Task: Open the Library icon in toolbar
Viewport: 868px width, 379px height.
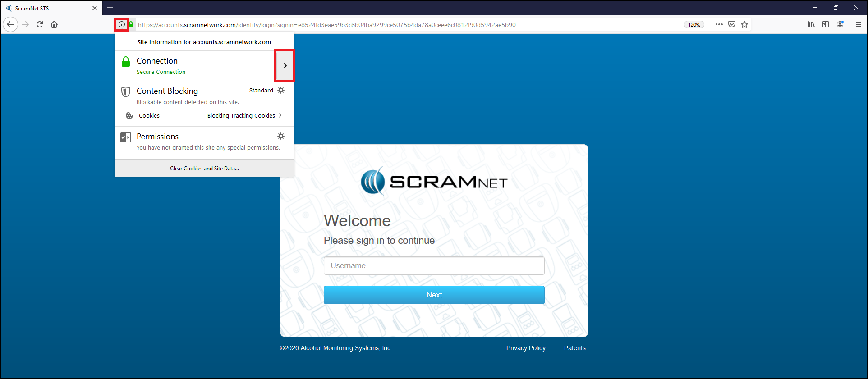Action: coord(811,24)
